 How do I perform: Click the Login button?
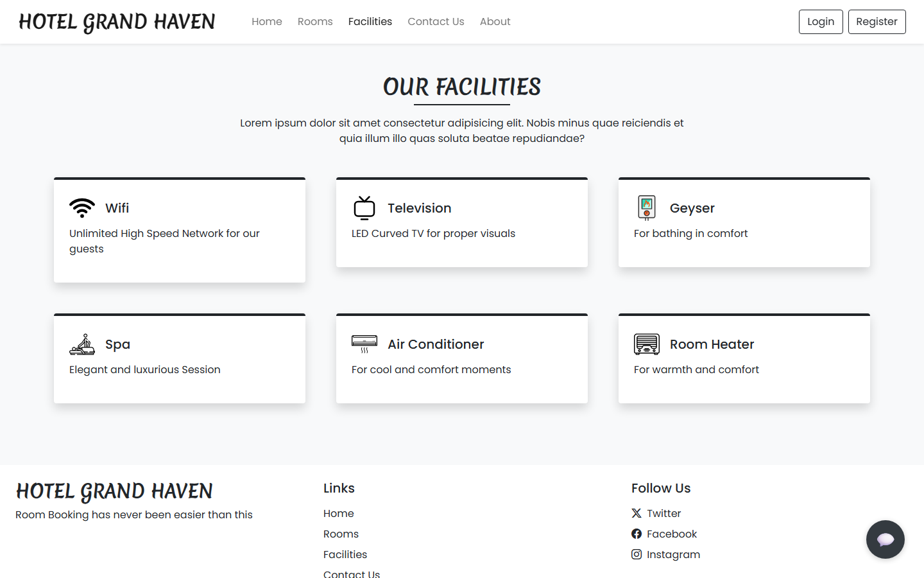(821, 22)
